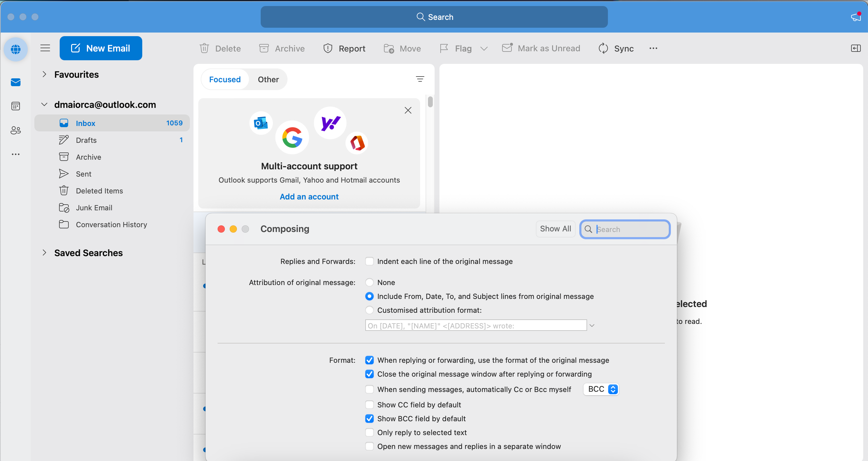Select None for attribution of original message
The height and width of the screenshot is (461, 868).
pos(369,282)
